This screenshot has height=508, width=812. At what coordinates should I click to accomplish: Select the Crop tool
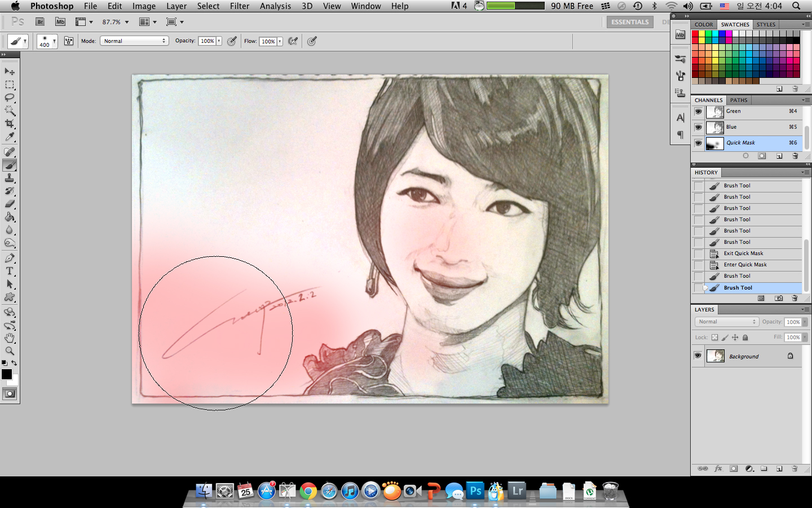tap(10, 124)
